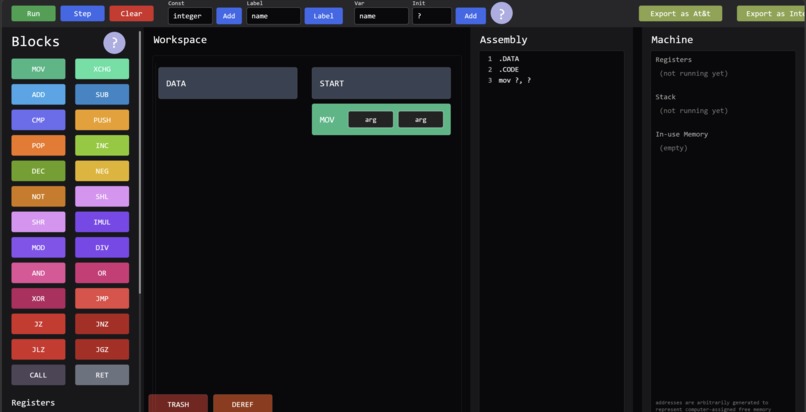
Task: Select the JLZ block
Action: pyautogui.click(x=39, y=349)
